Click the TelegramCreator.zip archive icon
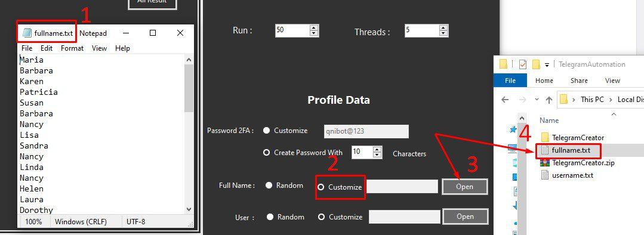Screen dimensions: 644x235 click(545, 162)
